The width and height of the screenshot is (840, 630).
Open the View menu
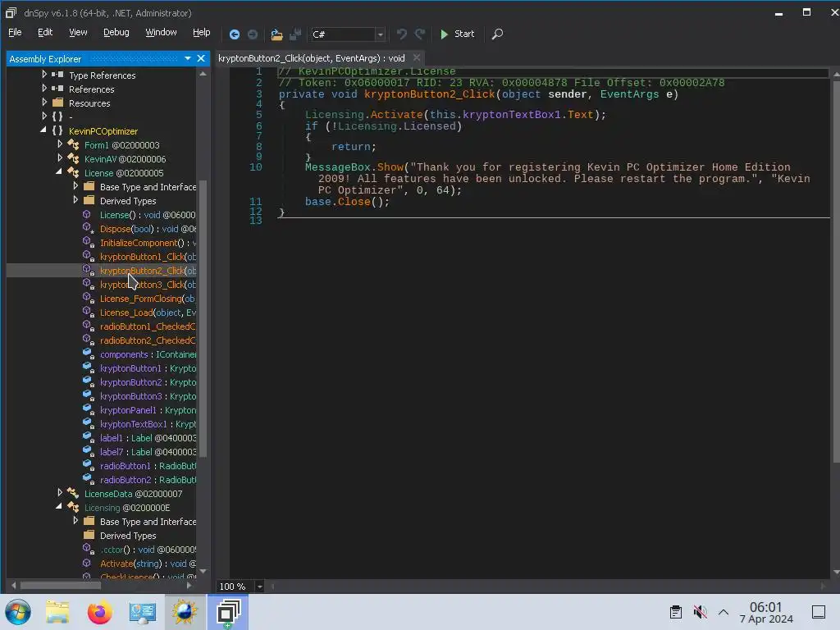(78, 32)
